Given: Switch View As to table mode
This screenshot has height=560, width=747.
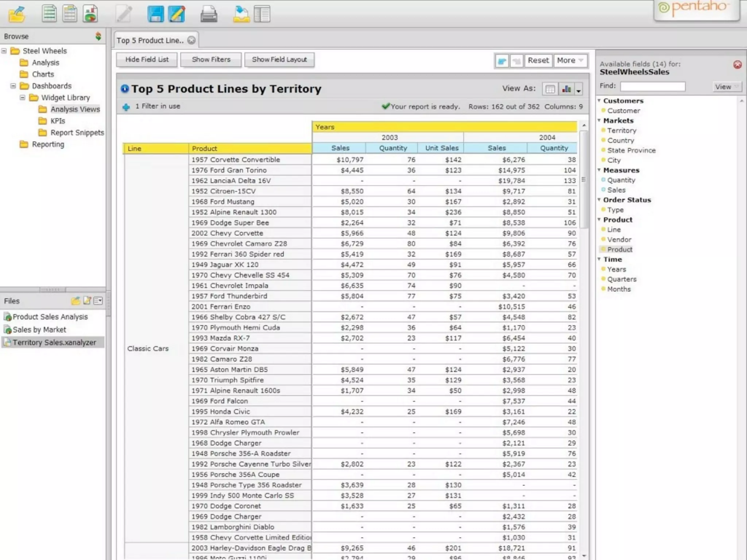Looking at the screenshot, I should tap(550, 89).
